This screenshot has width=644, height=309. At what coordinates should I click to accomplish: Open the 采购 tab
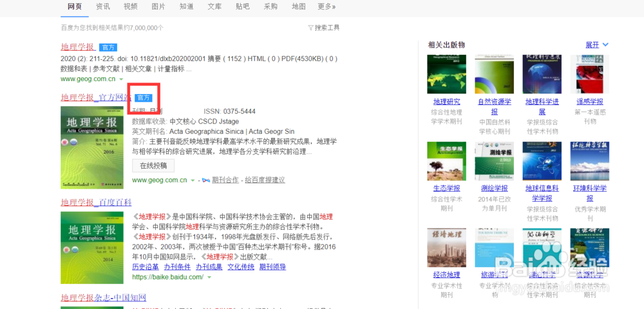(270, 6)
